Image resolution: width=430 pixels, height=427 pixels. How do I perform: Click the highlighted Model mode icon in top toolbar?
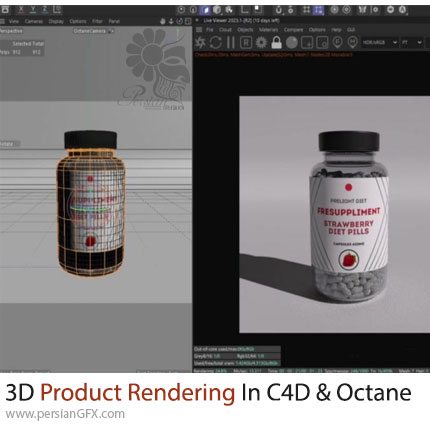[x=205, y=10]
